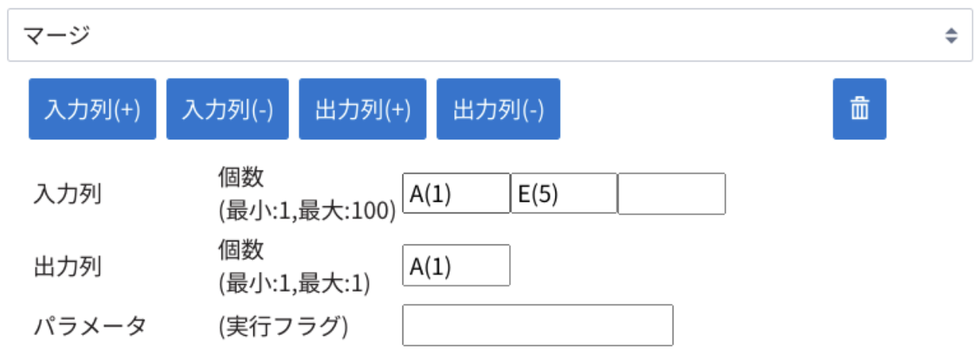Click 個数 label in the 入力列 row
Viewport: 980px width, 364px height.
[240, 177]
